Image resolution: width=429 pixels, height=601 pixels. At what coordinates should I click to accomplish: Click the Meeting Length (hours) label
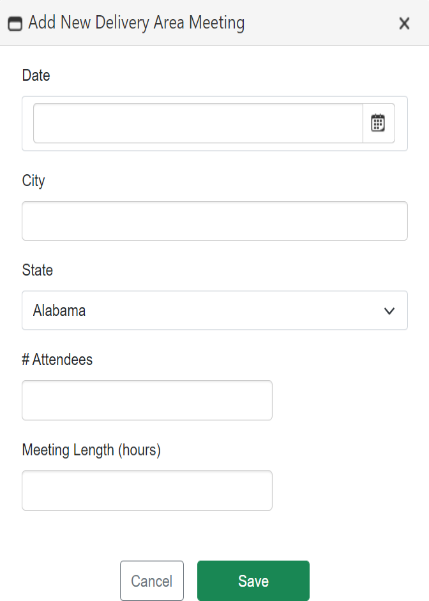[x=91, y=450]
